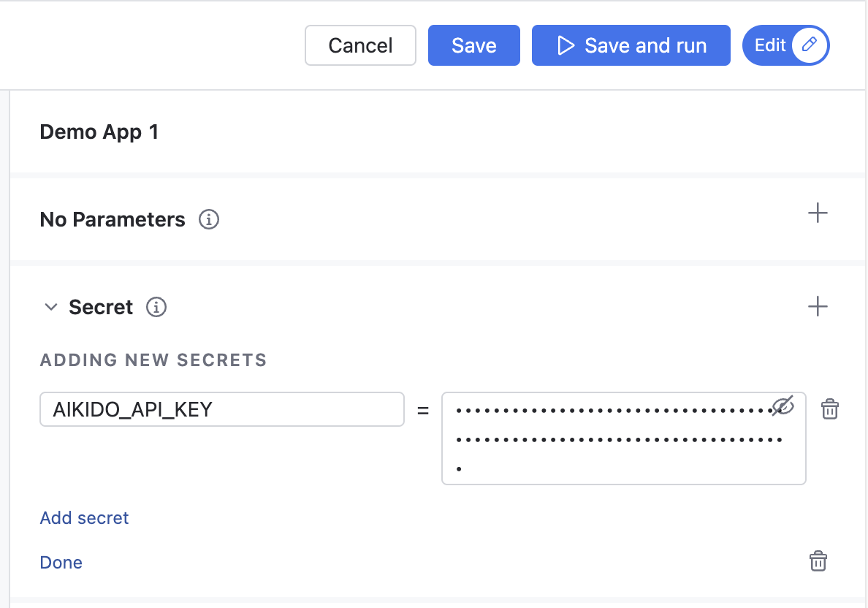Viewport: 868px width, 608px height.
Task: Collapse the Secret section chevron
Action: click(51, 307)
